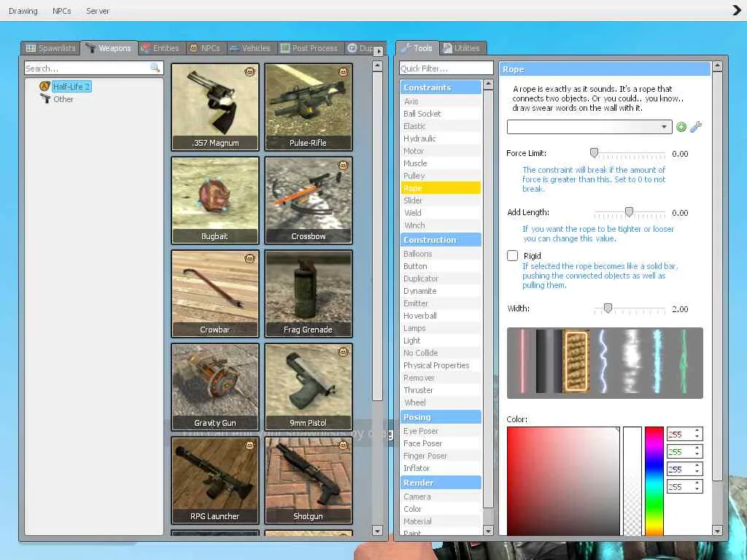Collapse the Constraints category header
Viewport: 747px width, 560px height.
pos(441,87)
